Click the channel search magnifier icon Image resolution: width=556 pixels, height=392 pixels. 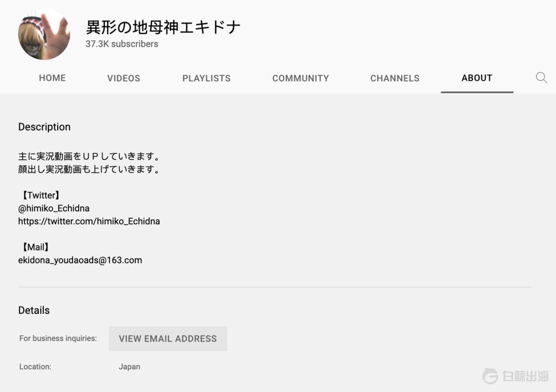click(541, 78)
